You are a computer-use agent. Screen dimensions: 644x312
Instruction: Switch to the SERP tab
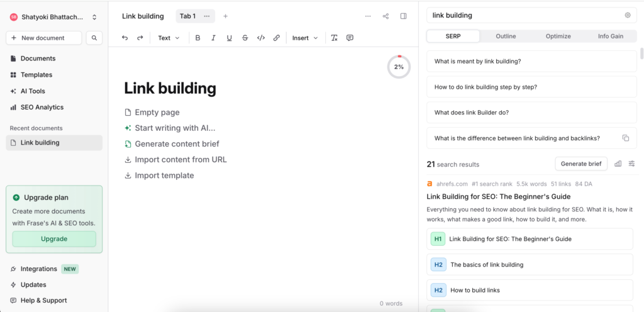[x=453, y=36]
